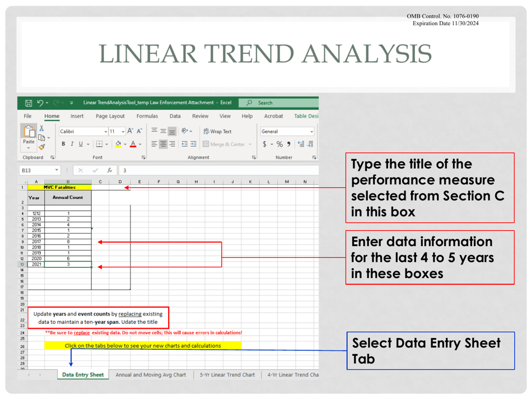Click the Save icon in title bar

[x=28, y=103]
